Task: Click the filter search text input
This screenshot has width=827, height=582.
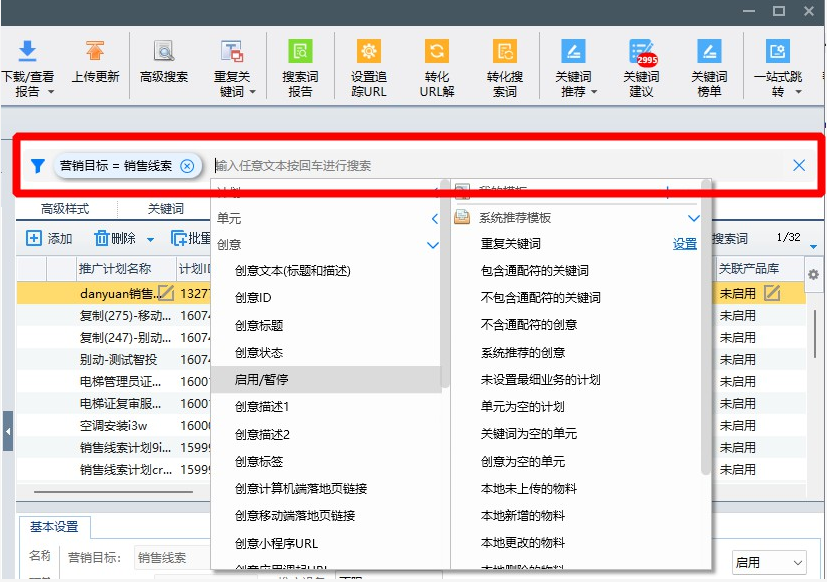Action: coord(498,166)
